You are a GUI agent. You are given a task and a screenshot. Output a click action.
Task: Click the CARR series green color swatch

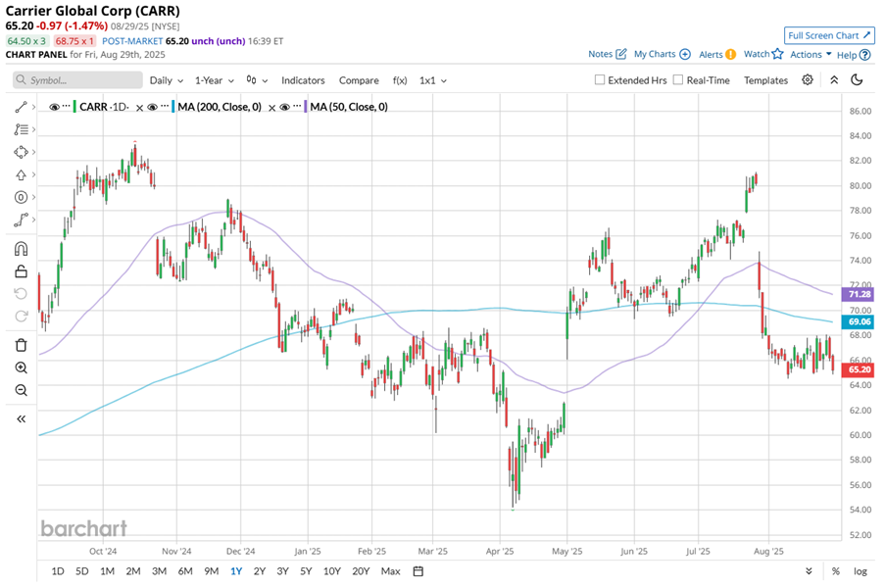(x=74, y=107)
